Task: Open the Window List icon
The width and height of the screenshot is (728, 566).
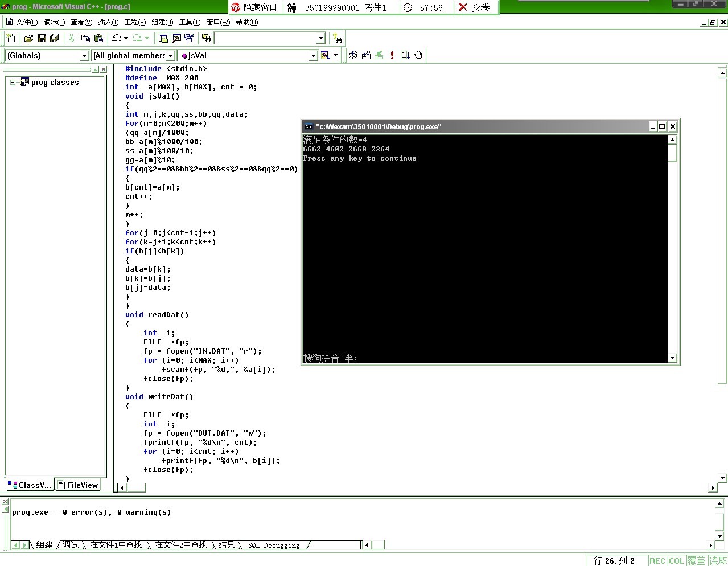Action: click(189, 38)
